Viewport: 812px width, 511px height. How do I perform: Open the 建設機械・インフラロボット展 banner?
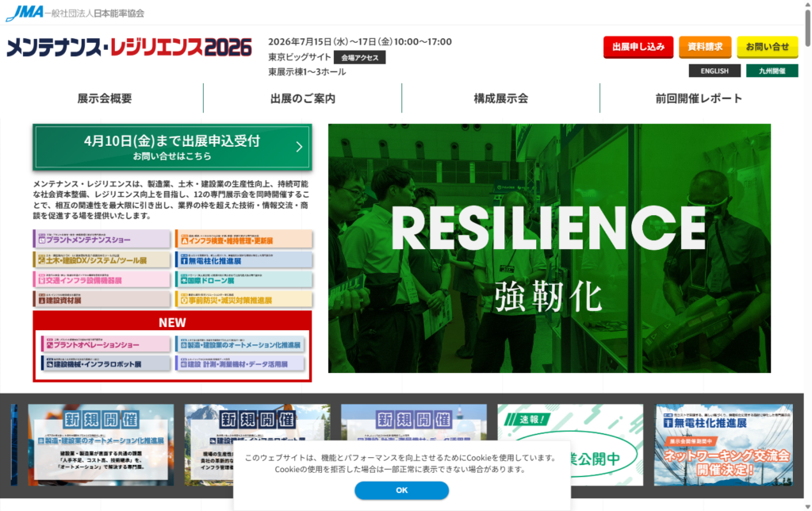[105, 363]
